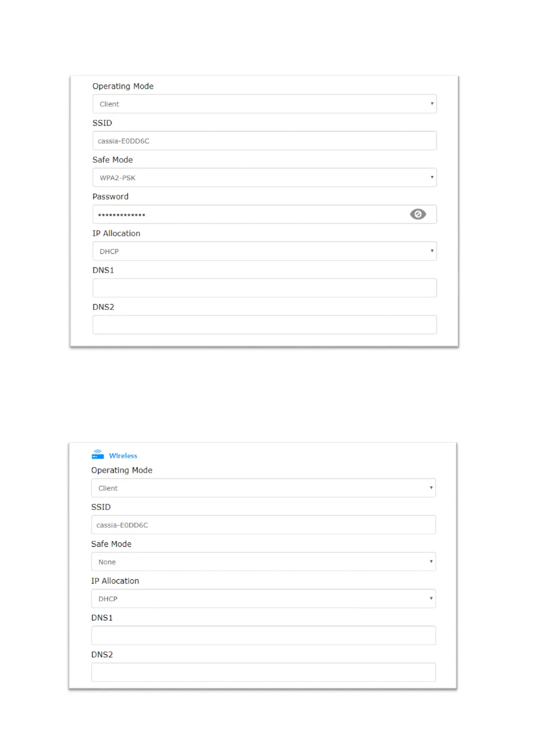Toggle password visibility eye icon

coord(417,214)
